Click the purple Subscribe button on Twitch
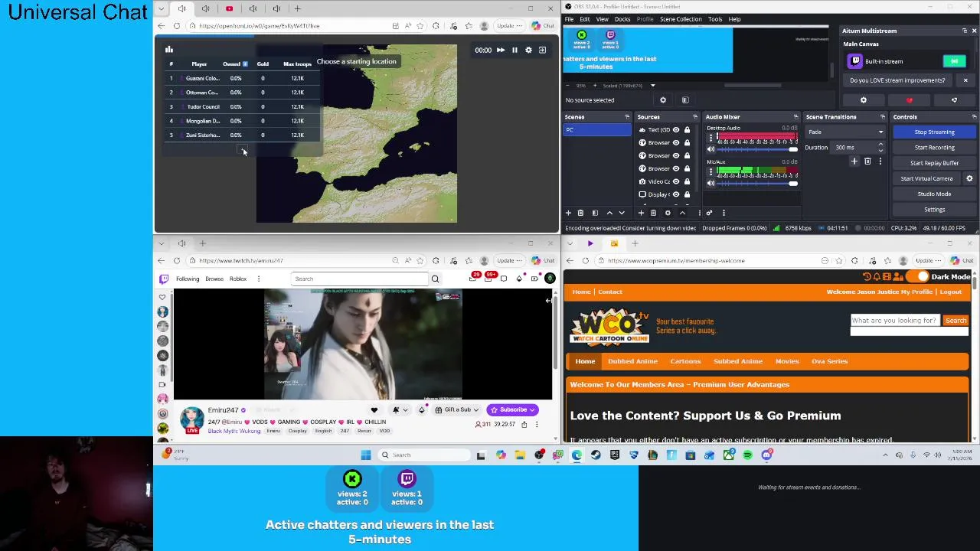Screen dimensions: 980x551 pyautogui.click(x=512, y=410)
